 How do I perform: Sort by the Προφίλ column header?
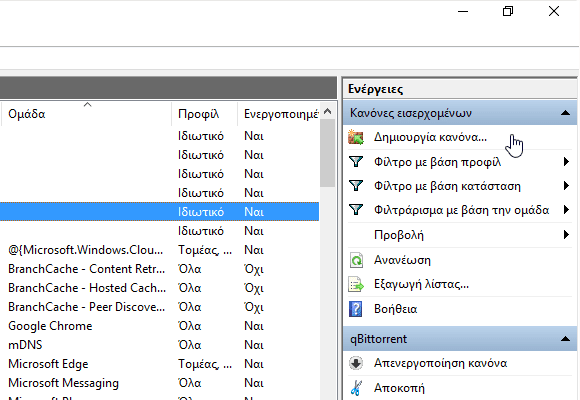[x=205, y=114]
